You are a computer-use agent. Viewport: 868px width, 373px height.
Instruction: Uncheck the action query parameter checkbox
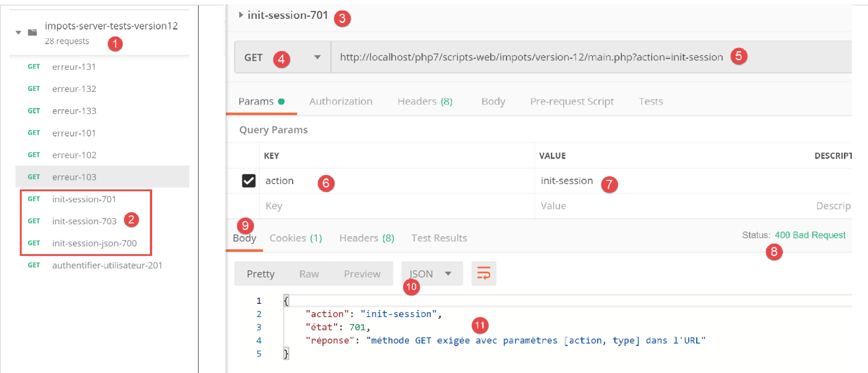(248, 181)
